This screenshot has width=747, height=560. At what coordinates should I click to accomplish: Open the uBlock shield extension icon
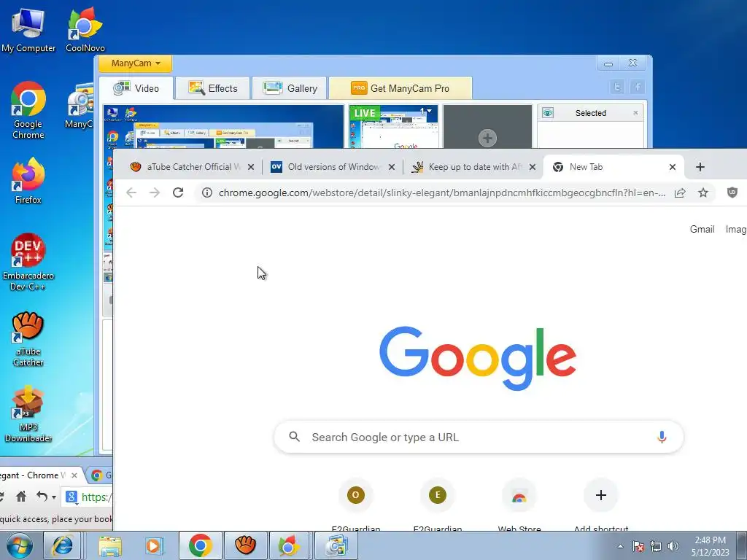pos(732,192)
